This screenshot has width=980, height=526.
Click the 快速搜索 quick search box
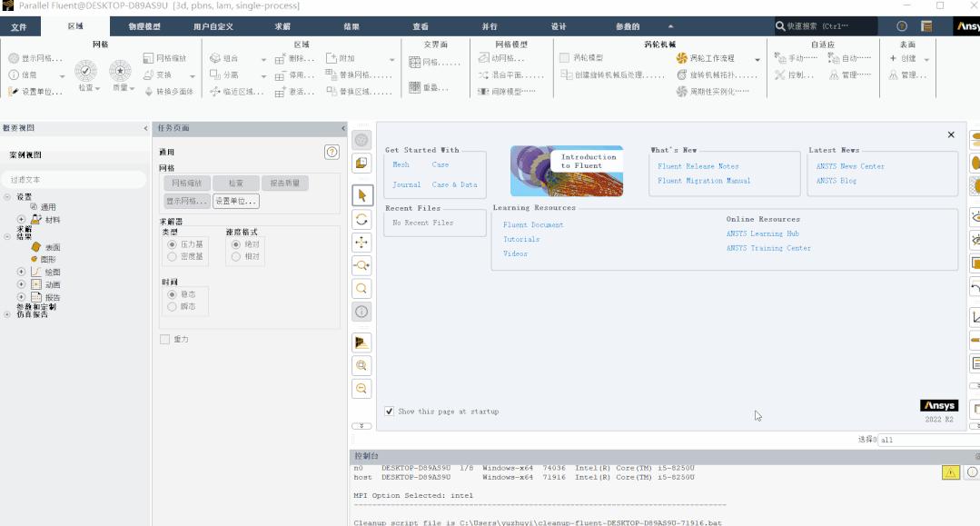coord(825,26)
